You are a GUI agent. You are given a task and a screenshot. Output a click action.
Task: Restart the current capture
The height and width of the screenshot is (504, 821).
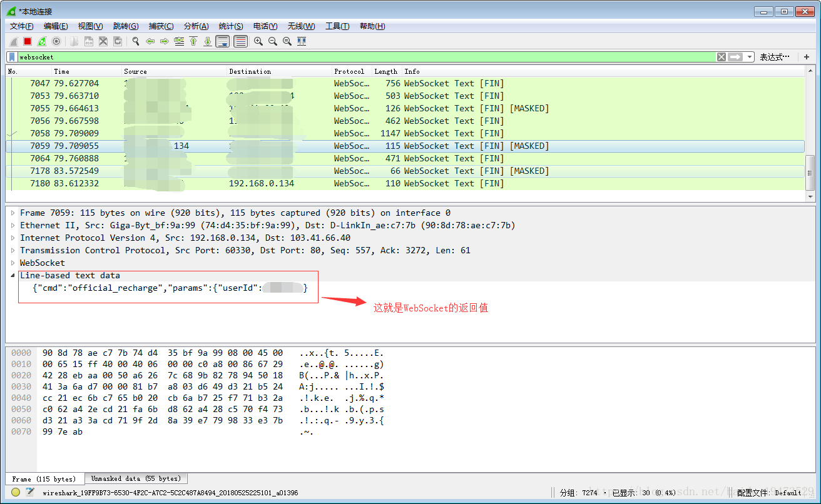42,41
